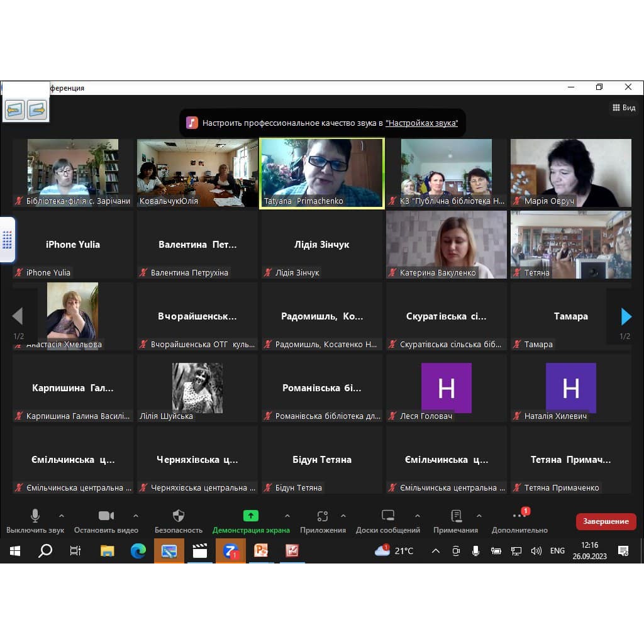Open the Настройках звука link

pyautogui.click(x=421, y=123)
